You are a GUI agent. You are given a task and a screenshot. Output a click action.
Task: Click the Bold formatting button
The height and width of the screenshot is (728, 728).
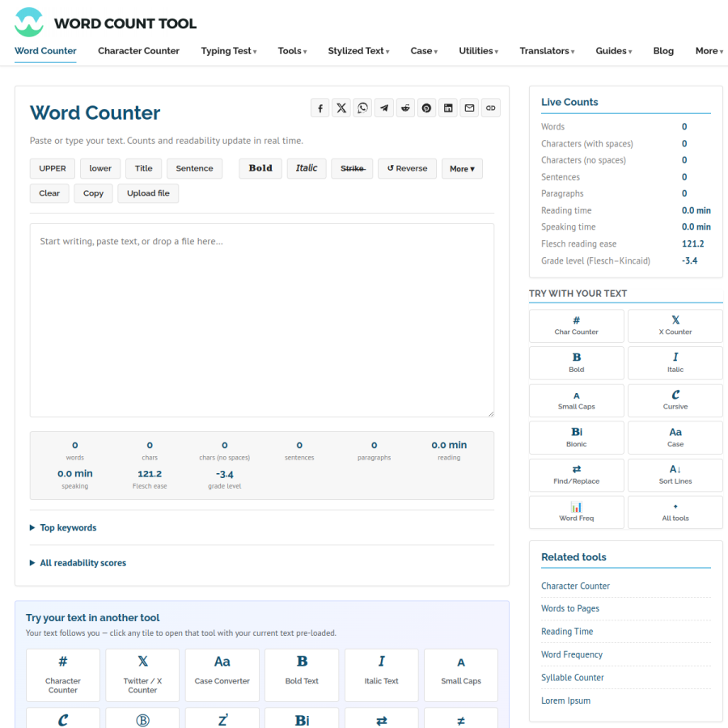[260, 168]
